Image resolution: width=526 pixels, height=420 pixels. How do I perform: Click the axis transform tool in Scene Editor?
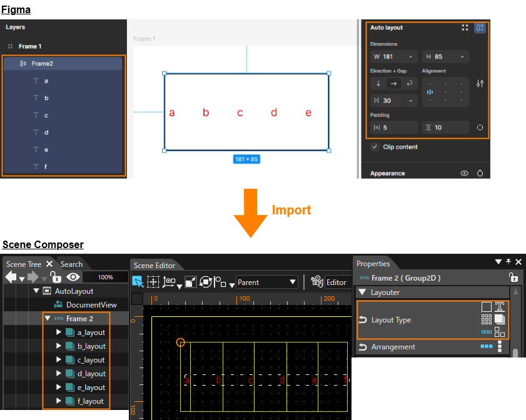pyautogui.click(x=169, y=282)
